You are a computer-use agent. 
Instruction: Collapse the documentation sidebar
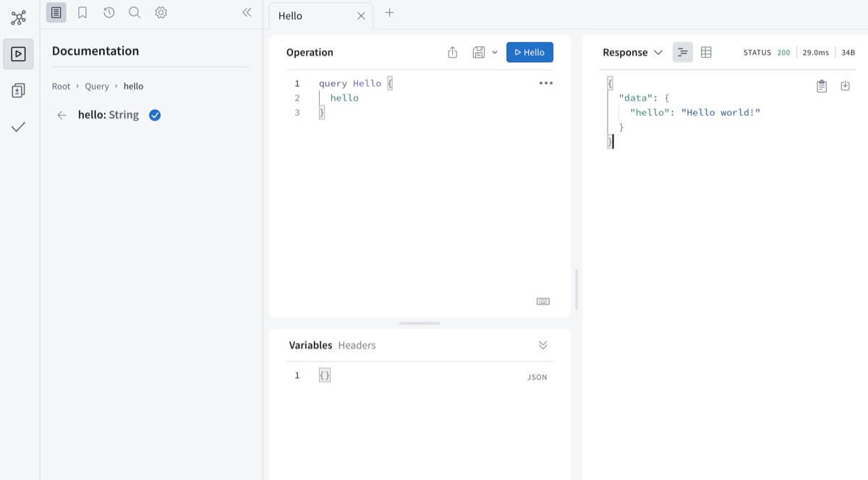(x=247, y=12)
